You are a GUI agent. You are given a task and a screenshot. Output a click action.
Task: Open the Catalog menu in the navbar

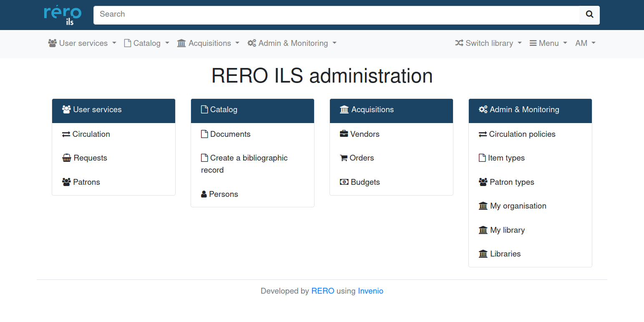(x=146, y=43)
